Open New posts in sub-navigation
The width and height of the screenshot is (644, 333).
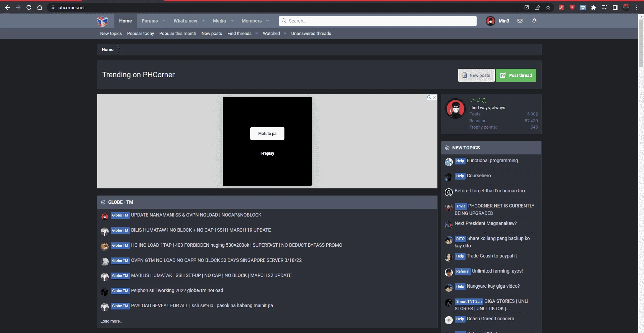(x=212, y=34)
